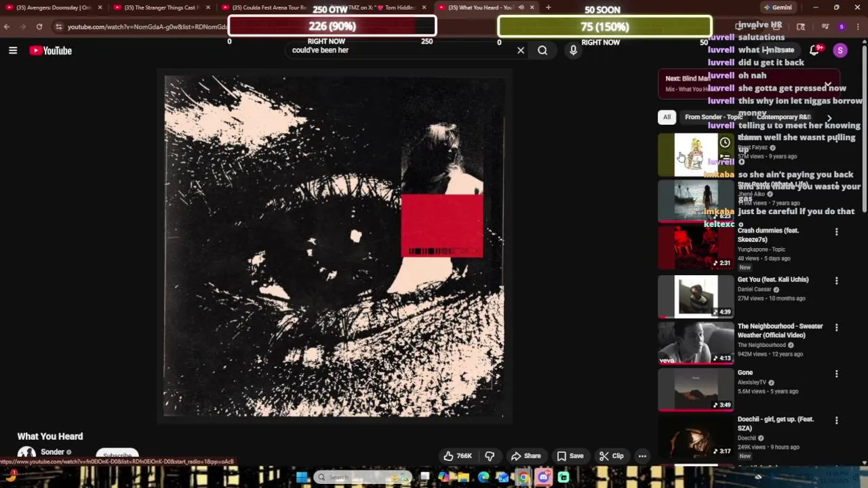Open Gone video options menu
The width and height of the screenshot is (868, 488).
click(x=836, y=373)
